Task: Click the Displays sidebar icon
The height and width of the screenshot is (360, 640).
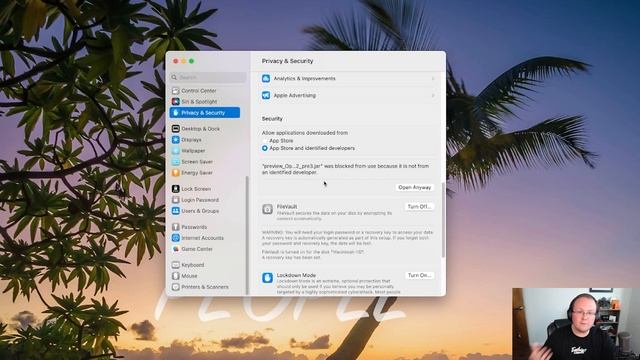Action: pos(176,140)
